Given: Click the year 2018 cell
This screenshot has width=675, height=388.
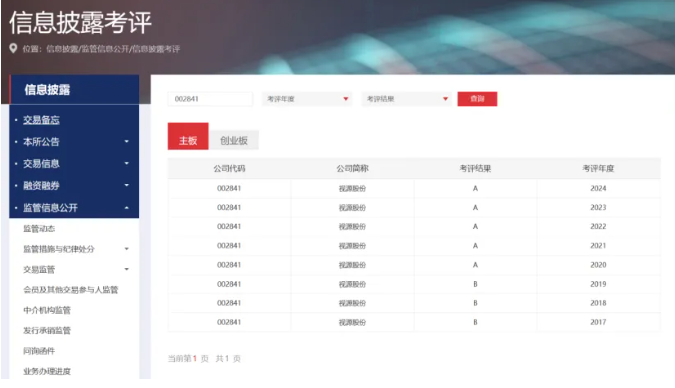Looking at the screenshot, I should 598,303.
